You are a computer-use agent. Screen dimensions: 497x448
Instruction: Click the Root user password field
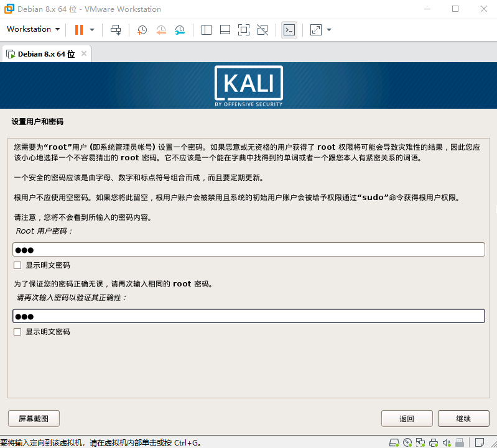coord(249,250)
